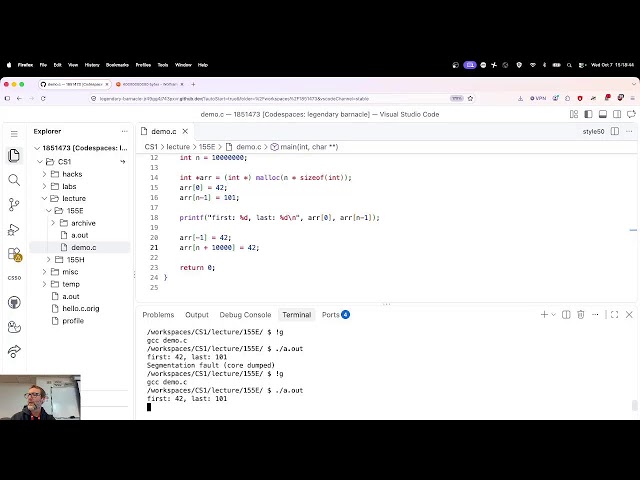Open the Explorer view in the activity bar
Screen dimensions: 640x480
14,156
